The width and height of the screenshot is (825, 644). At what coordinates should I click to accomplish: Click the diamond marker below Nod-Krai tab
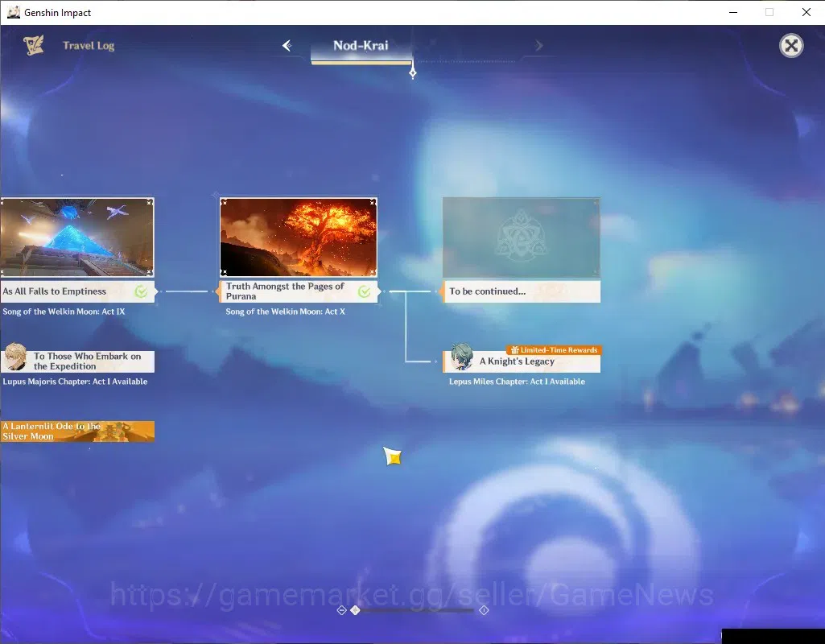(413, 72)
